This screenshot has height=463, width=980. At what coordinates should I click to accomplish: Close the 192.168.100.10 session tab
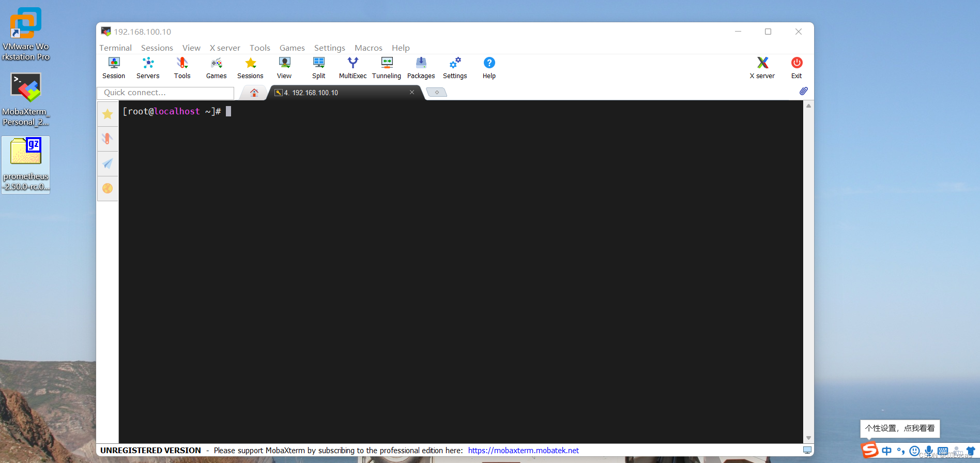[x=412, y=92]
